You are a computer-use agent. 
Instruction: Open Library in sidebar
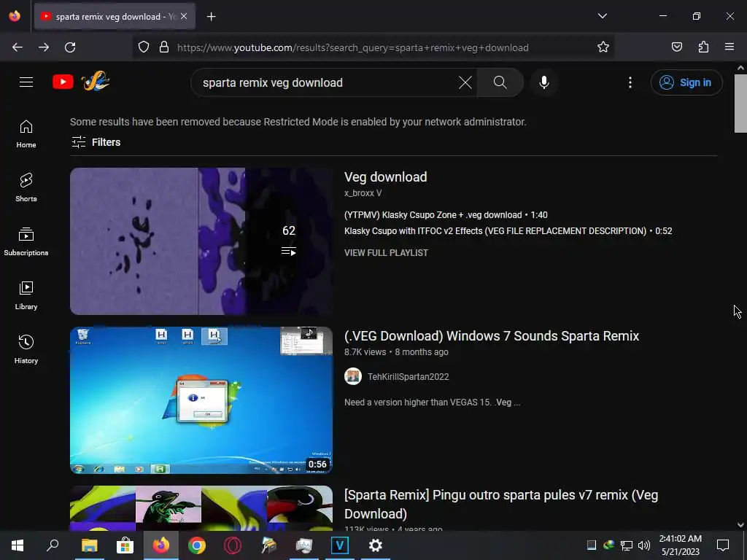pos(26,296)
